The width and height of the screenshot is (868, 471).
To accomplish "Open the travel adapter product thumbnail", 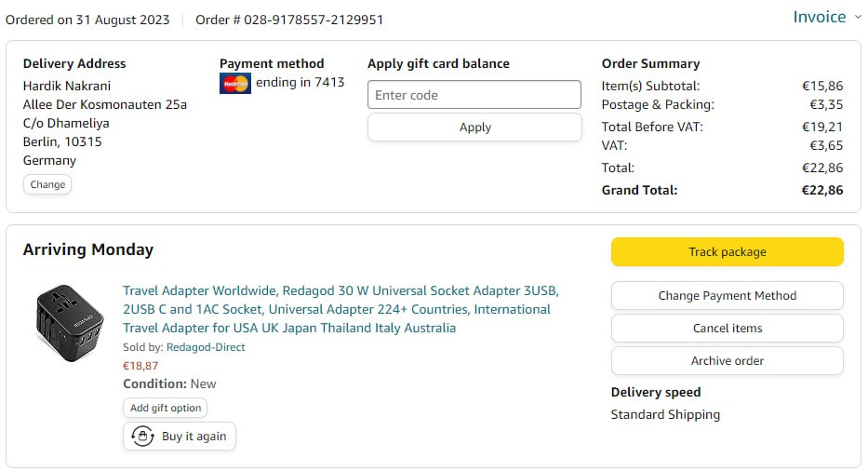I will [71, 323].
